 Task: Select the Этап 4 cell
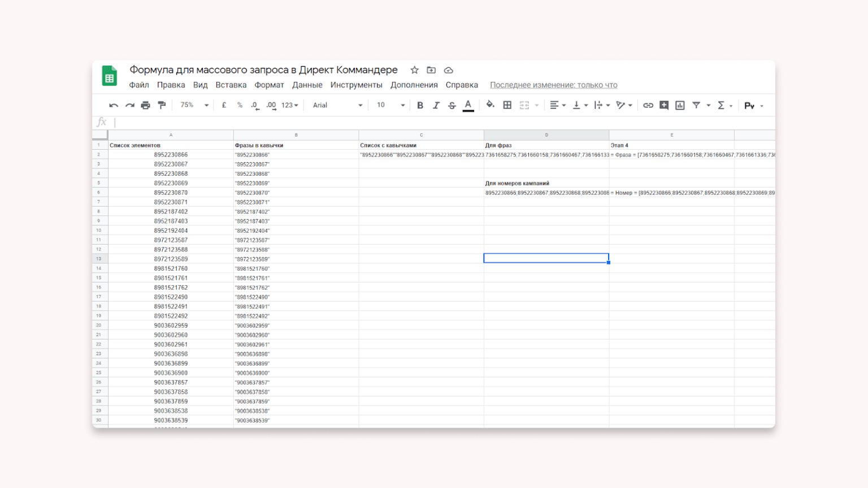click(x=671, y=145)
